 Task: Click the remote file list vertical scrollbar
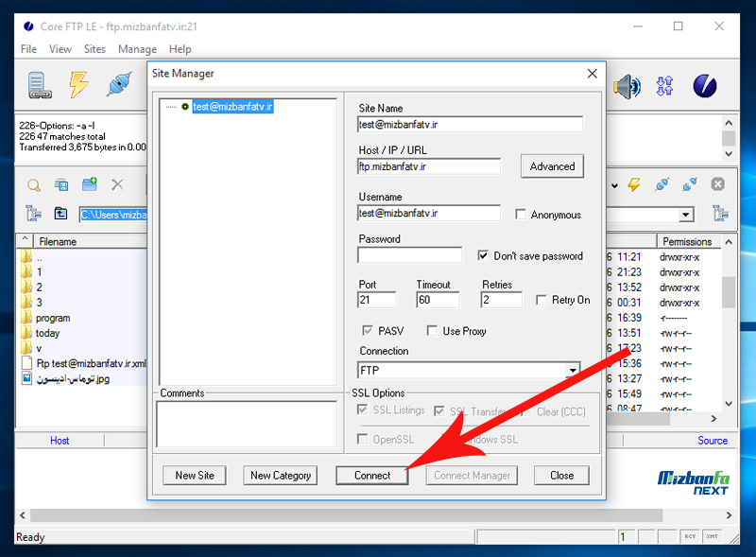pos(728,292)
